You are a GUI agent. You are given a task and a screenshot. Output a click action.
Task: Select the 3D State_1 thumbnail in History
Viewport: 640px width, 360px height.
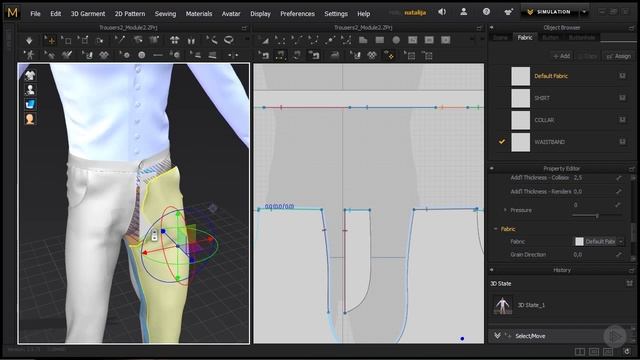pos(502,305)
